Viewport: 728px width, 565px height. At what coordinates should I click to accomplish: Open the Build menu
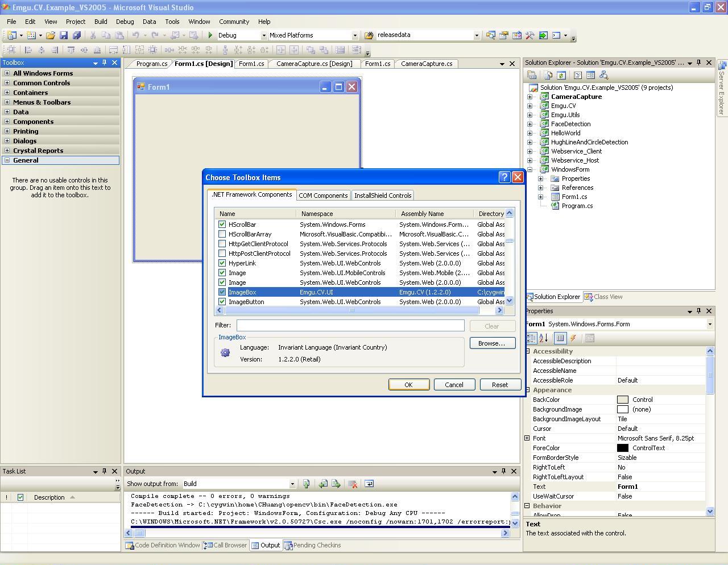[x=101, y=22]
